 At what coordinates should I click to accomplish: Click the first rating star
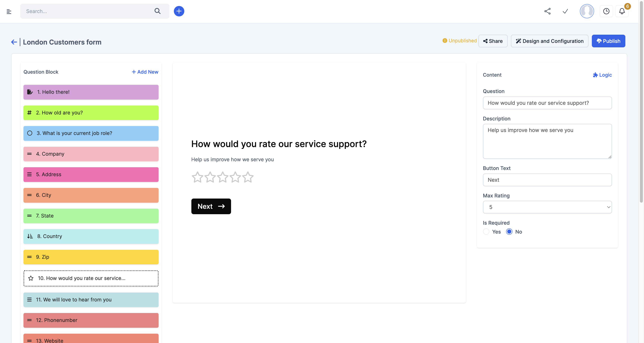click(x=197, y=177)
